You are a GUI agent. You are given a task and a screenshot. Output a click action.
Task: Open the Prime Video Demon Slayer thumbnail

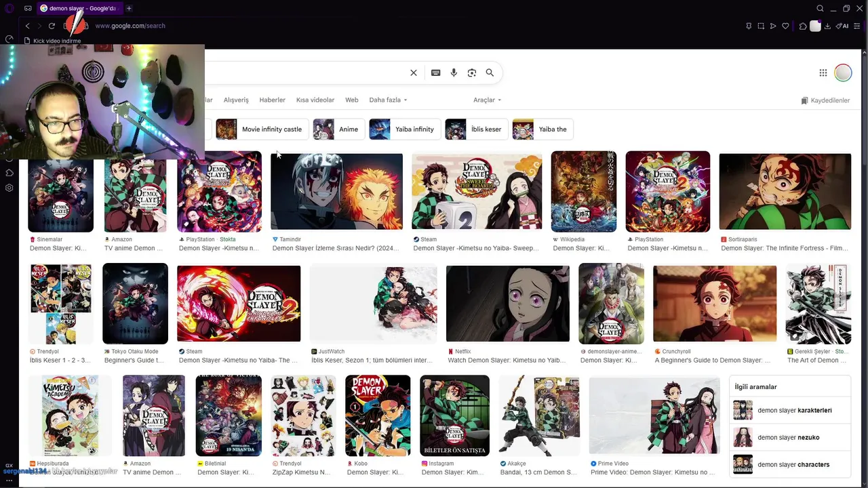pyautogui.click(x=654, y=415)
